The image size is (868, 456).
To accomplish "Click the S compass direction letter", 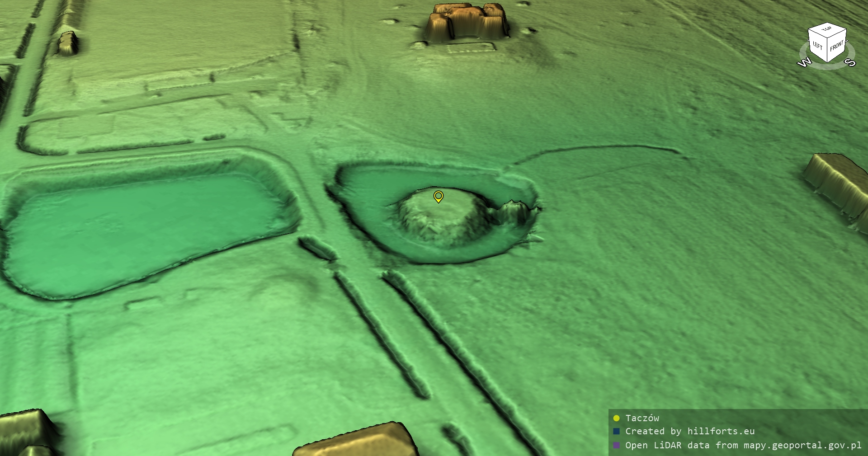I will [850, 62].
